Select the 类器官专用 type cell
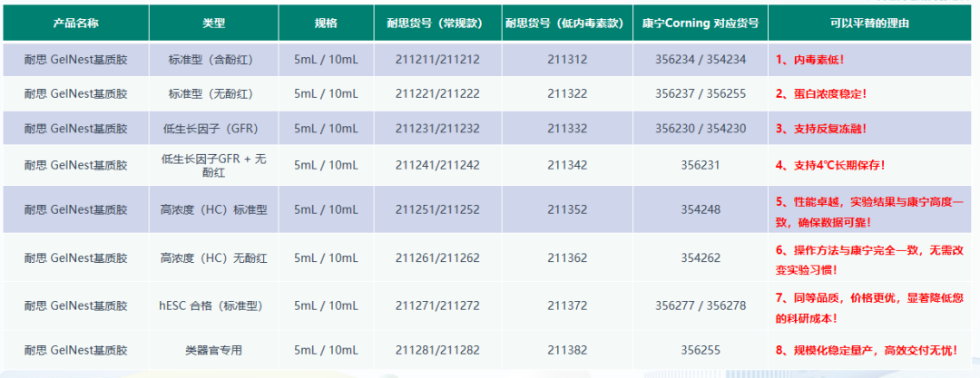 (x=214, y=351)
